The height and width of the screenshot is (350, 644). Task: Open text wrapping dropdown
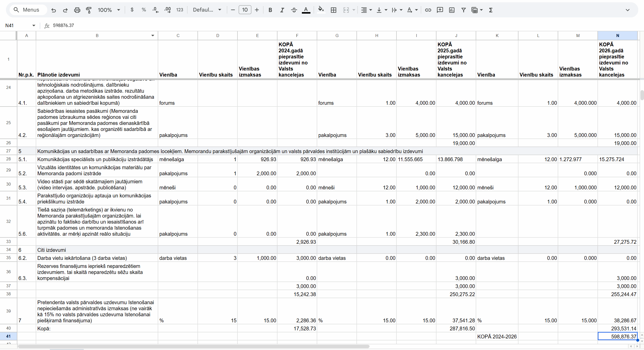coord(397,10)
